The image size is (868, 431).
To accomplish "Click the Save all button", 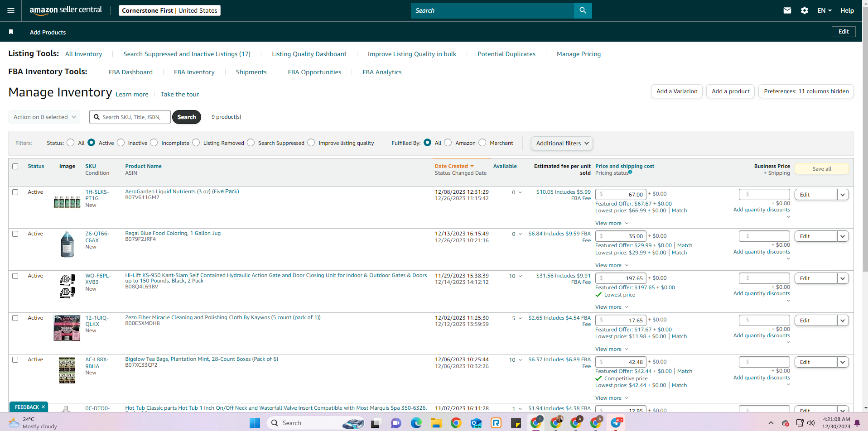I will click(822, 169).
